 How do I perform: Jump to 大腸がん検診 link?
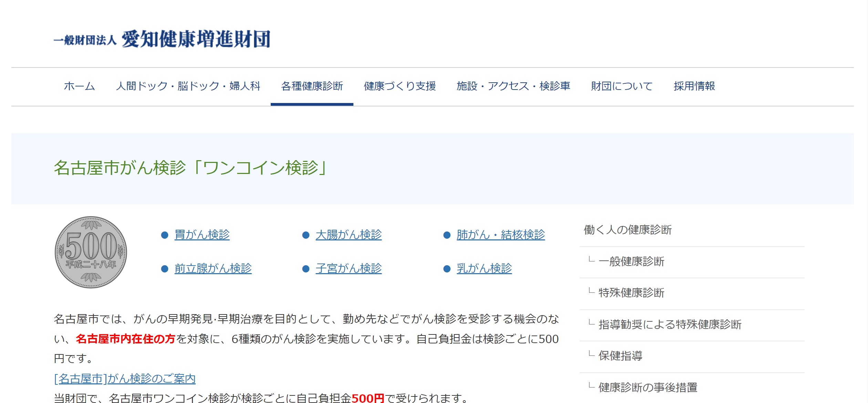pos(349,235)
